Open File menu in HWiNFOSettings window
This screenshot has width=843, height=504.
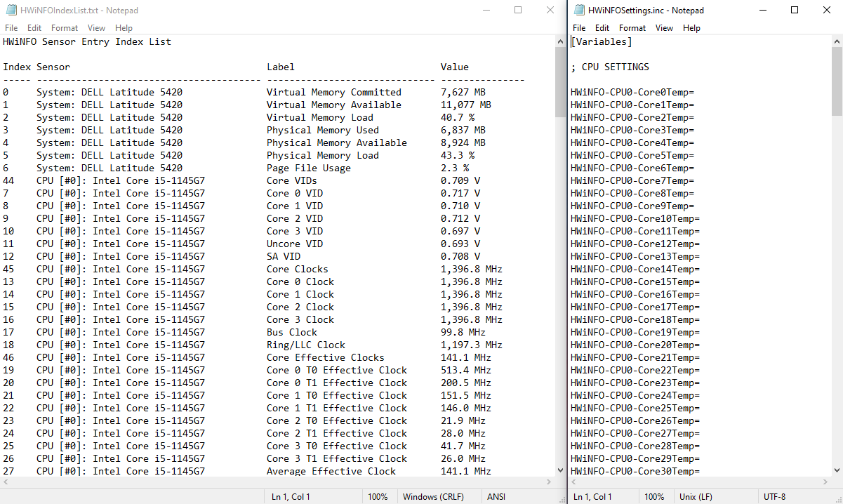[579, 28]
